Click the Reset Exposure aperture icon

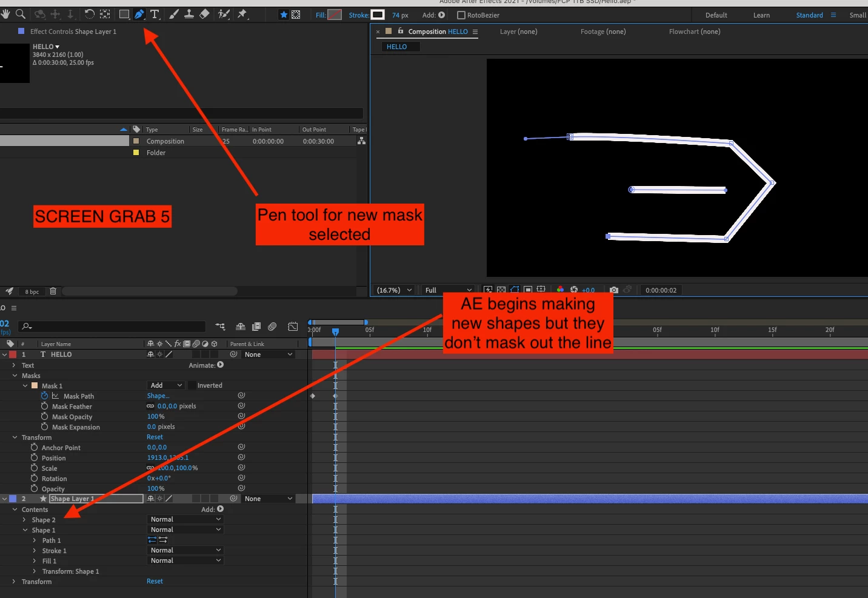click(x=574, y=290)
